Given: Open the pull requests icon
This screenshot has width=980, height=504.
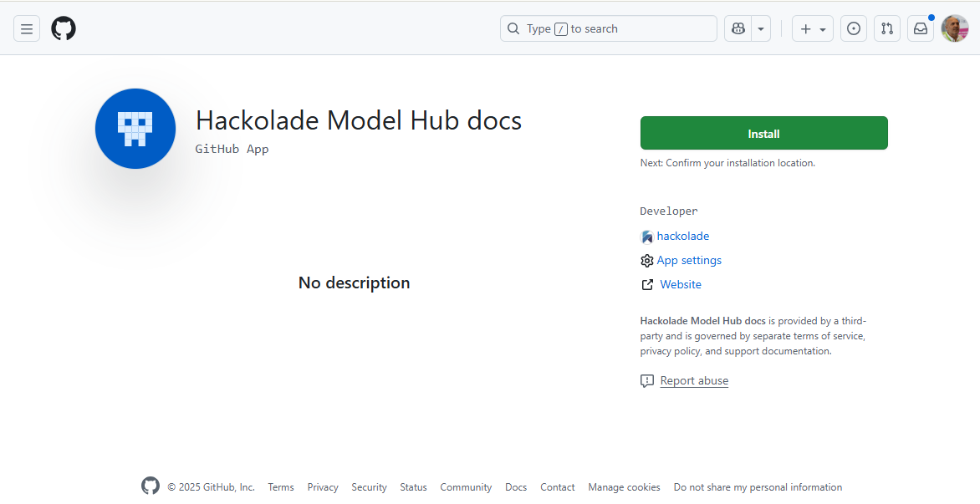Looking at the screenshot, I should (886, 28).
